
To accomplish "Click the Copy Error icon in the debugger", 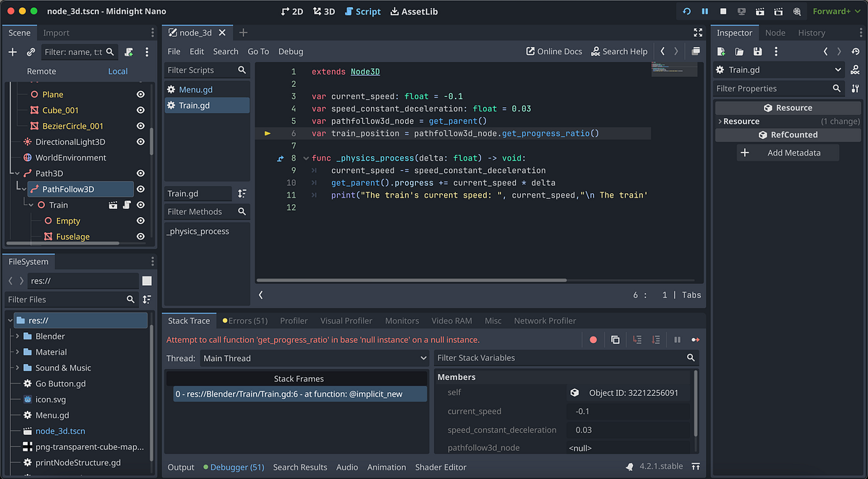I will point(616,339).
